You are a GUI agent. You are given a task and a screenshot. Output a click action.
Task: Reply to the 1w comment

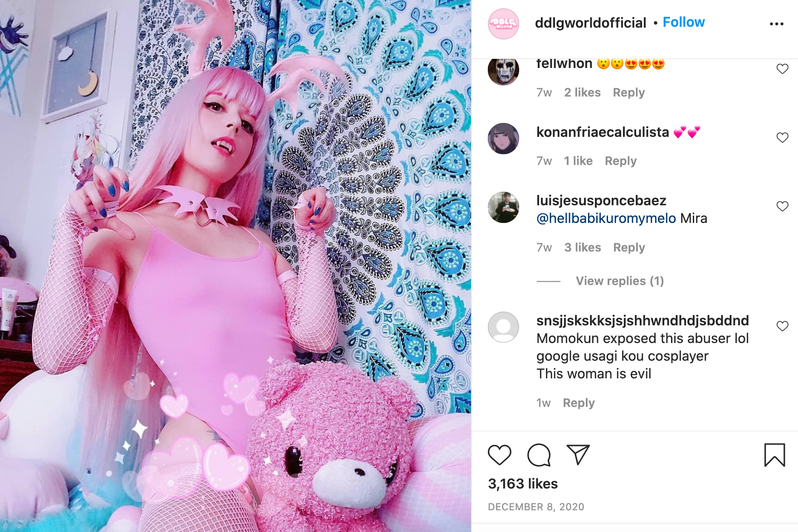[x=579, y=403]
